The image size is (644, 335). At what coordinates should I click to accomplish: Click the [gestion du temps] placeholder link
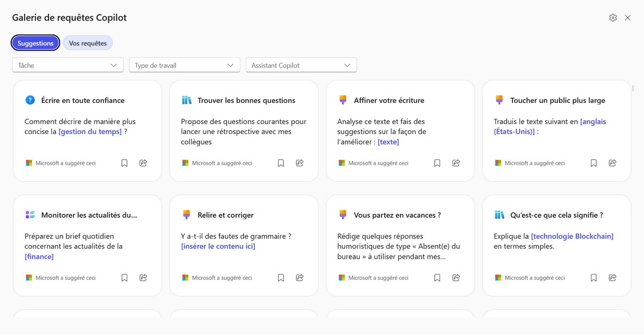click(x=90, y=132)
